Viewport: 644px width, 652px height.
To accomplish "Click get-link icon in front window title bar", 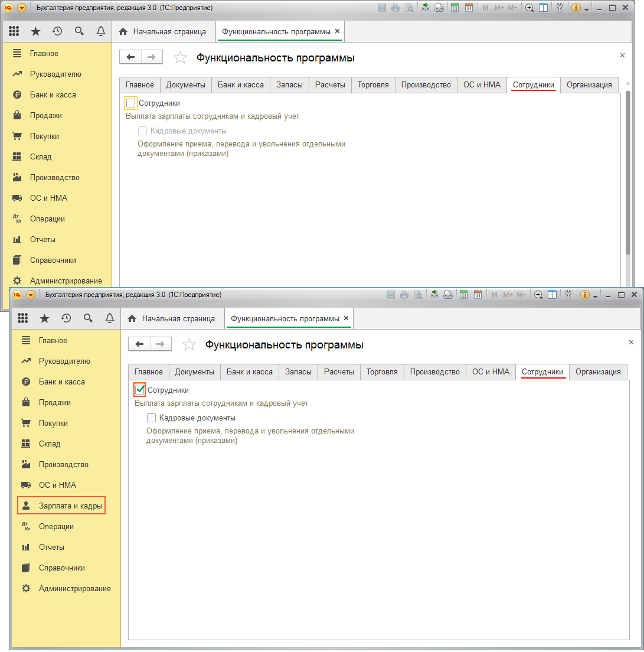I will (434, 295).
